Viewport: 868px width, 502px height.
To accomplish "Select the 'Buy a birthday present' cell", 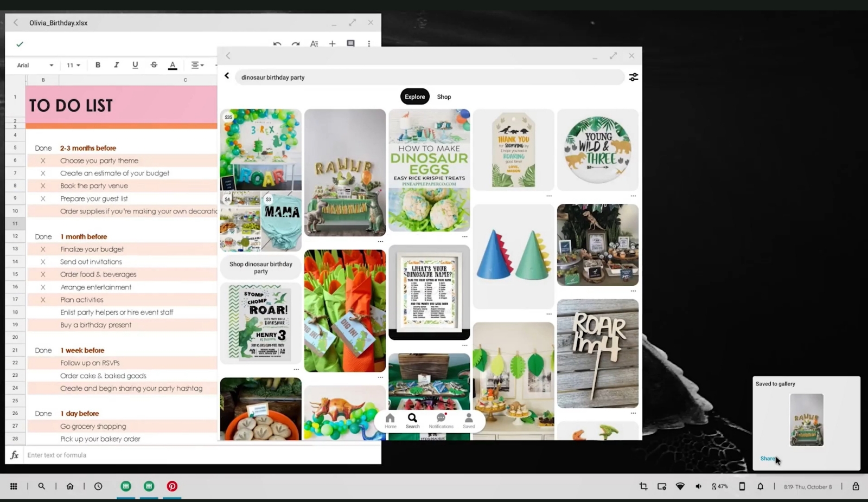I will coord(96,325).
